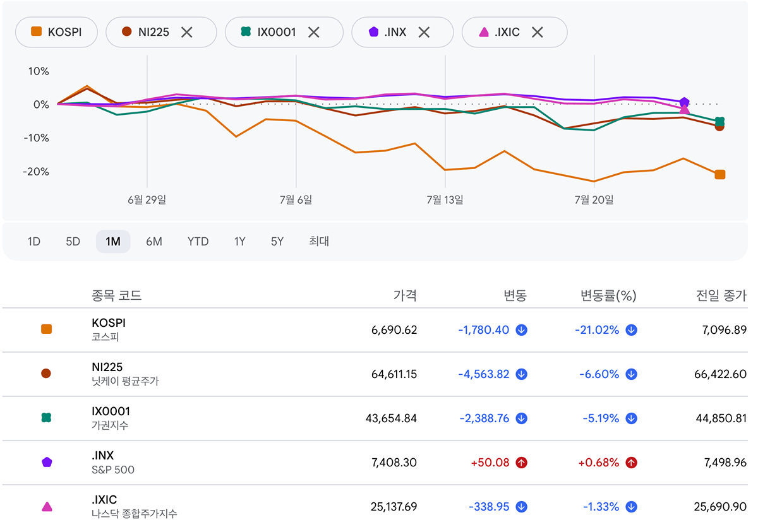This screenshot has height=532, width=758.
Task: Click the IX0001 price 43,654.84
Action: pyautogui.click(x=392, y=418)
